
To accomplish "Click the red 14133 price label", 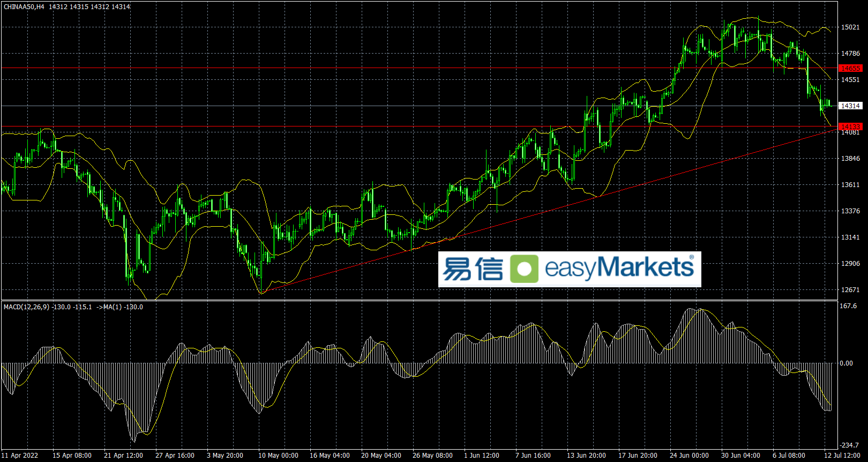I will pyautogui.click(x=850, y=126).
